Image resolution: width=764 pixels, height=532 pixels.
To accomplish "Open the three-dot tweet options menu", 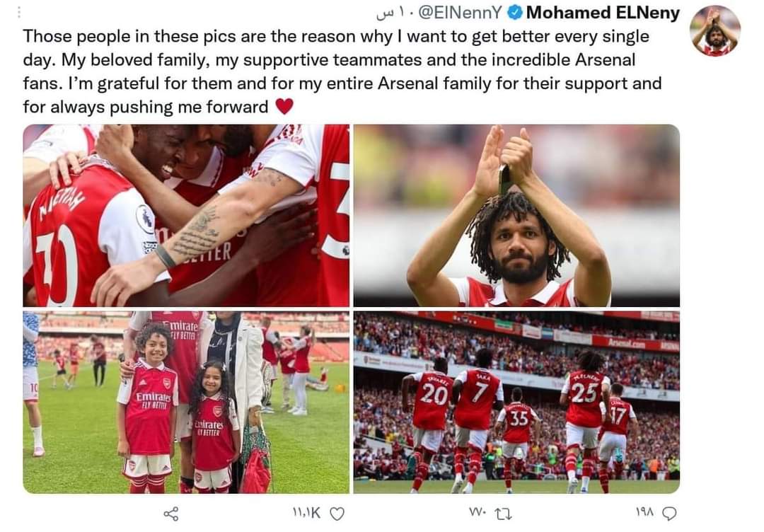I will click(19, 12).
